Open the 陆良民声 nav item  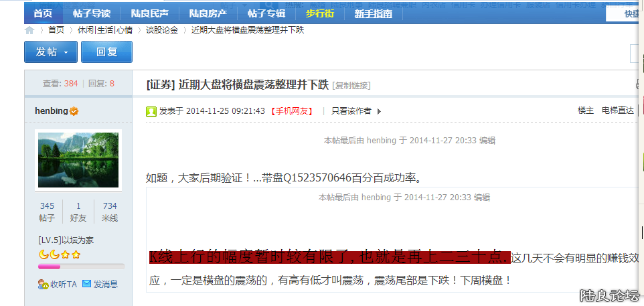pyautogui.click(x=150, y=13)
